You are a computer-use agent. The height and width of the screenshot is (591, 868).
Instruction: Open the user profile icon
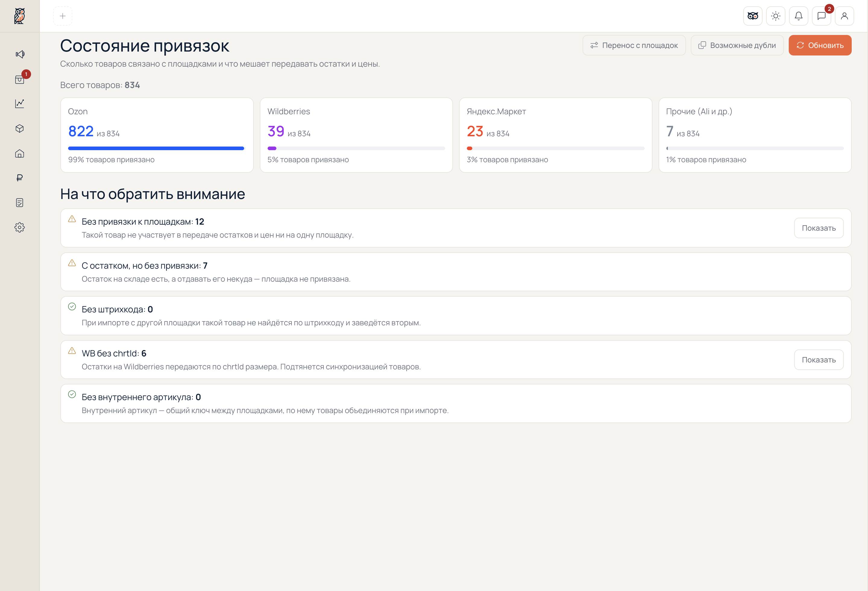point(844,16)
